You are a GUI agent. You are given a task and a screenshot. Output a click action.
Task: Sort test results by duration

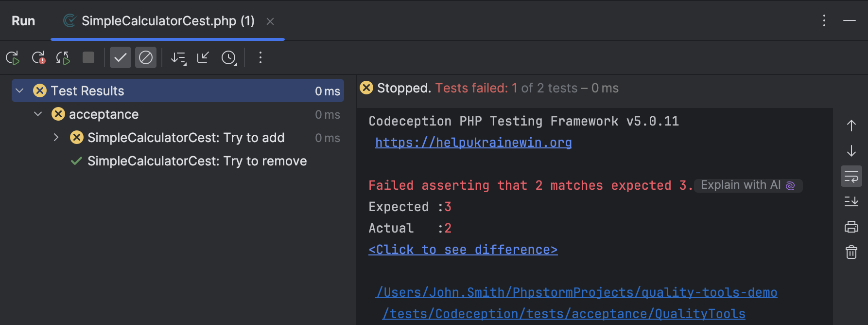click(x=178, y=57)
